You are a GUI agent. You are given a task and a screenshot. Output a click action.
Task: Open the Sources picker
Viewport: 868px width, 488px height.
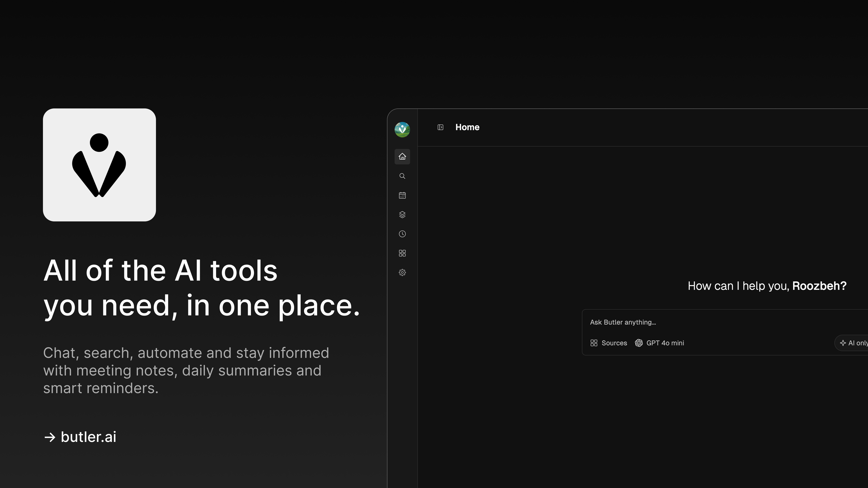(x=609, y=343)
